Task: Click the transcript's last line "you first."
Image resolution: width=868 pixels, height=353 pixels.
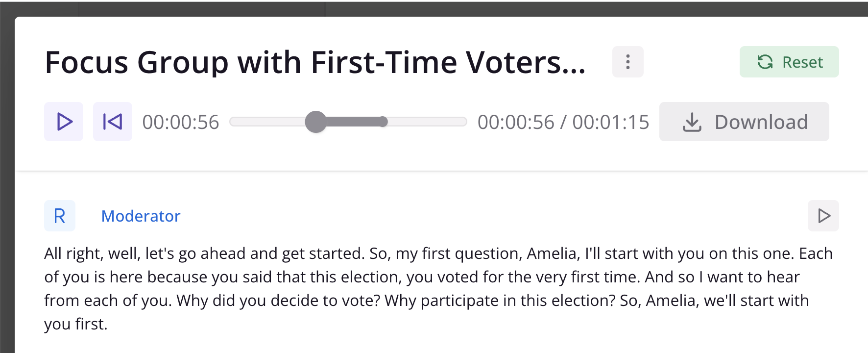Action: coord(76,324)
